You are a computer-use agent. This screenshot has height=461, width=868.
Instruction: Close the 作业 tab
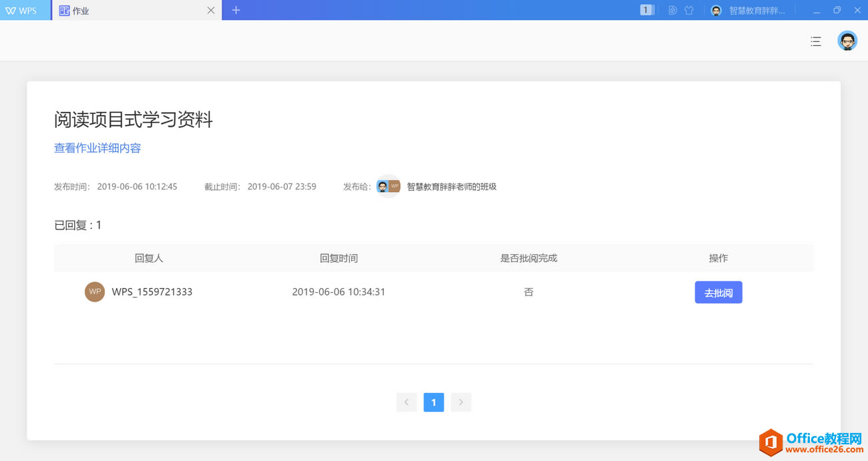211,11
